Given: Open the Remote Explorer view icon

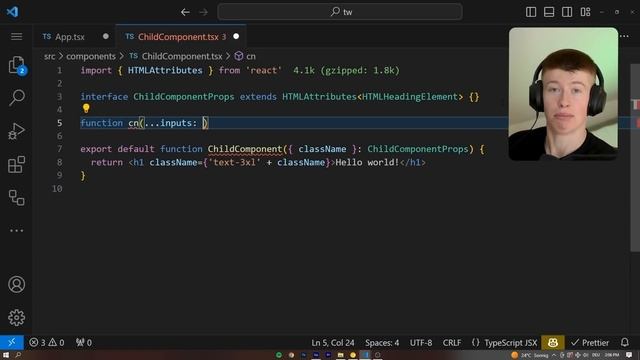Looking at the screenshot, I should pyautogui.click(x=16, y=198).
